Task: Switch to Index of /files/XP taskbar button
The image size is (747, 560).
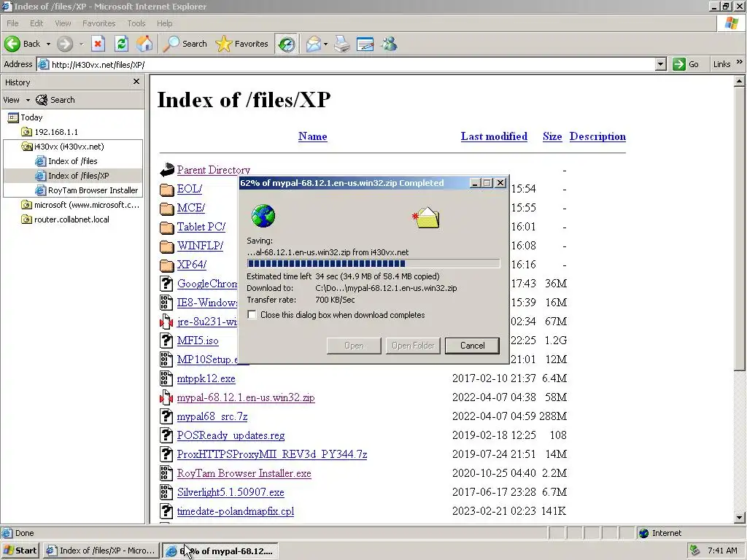Action: [x=101, y=551]
